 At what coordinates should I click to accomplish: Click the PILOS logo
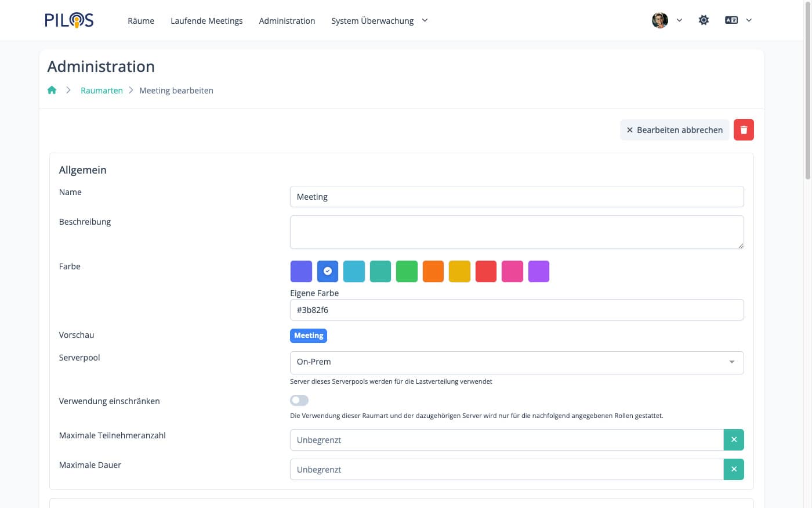pyautogui.click(x=69, y=20)
